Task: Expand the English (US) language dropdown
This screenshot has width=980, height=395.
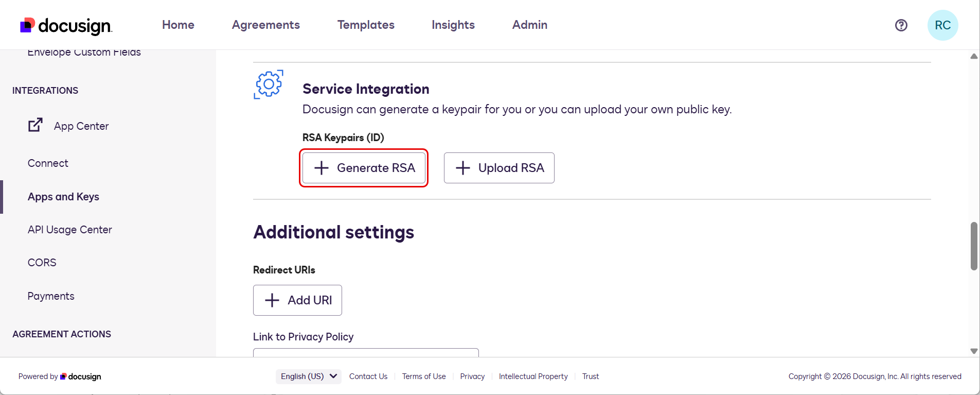Action: pos(309,376)
